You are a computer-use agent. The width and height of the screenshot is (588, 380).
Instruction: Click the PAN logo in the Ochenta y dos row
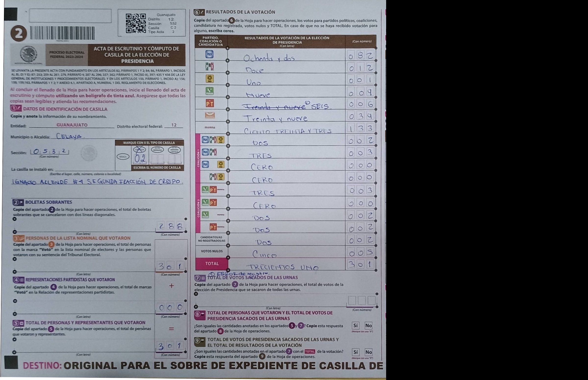pos(209,54)
